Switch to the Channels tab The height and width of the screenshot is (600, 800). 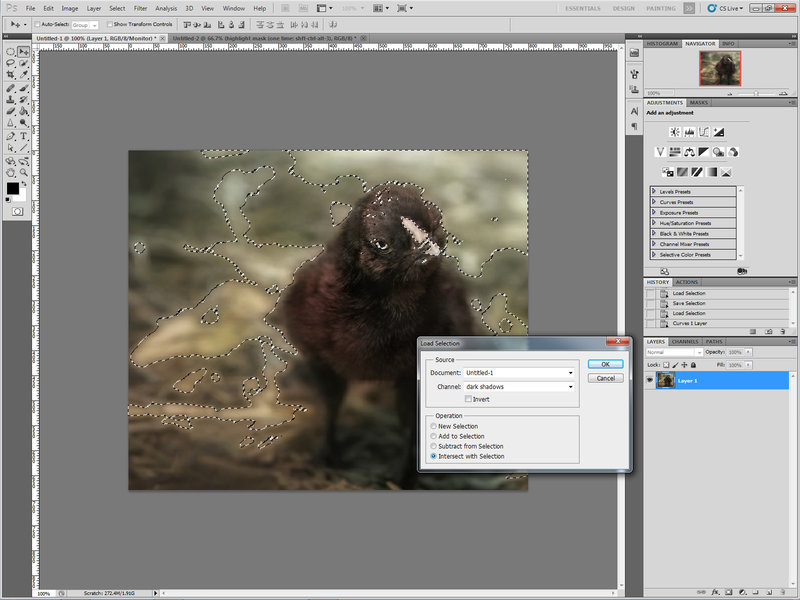pyautogui.click(x=685, y=341)
